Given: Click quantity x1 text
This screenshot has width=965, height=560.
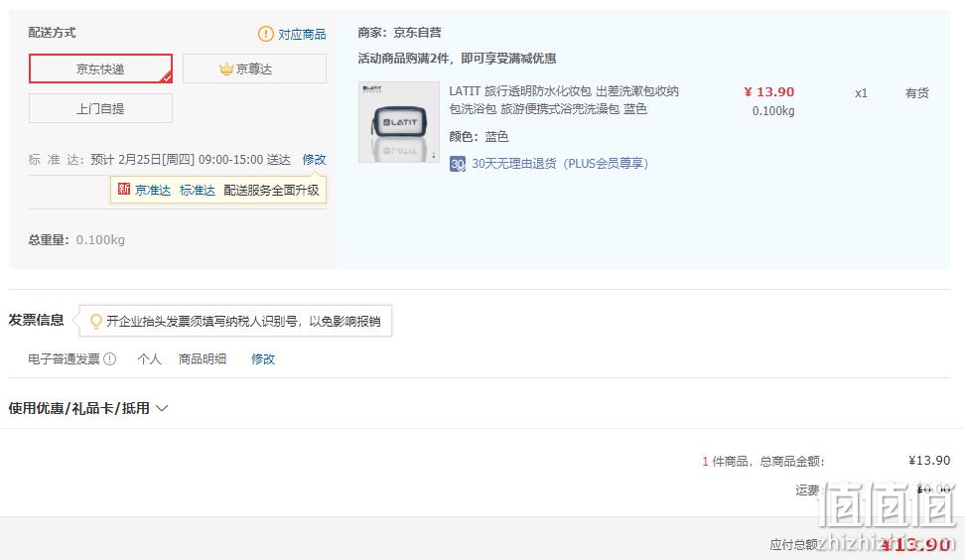Looking at the screenshot, I should (861, 93).
